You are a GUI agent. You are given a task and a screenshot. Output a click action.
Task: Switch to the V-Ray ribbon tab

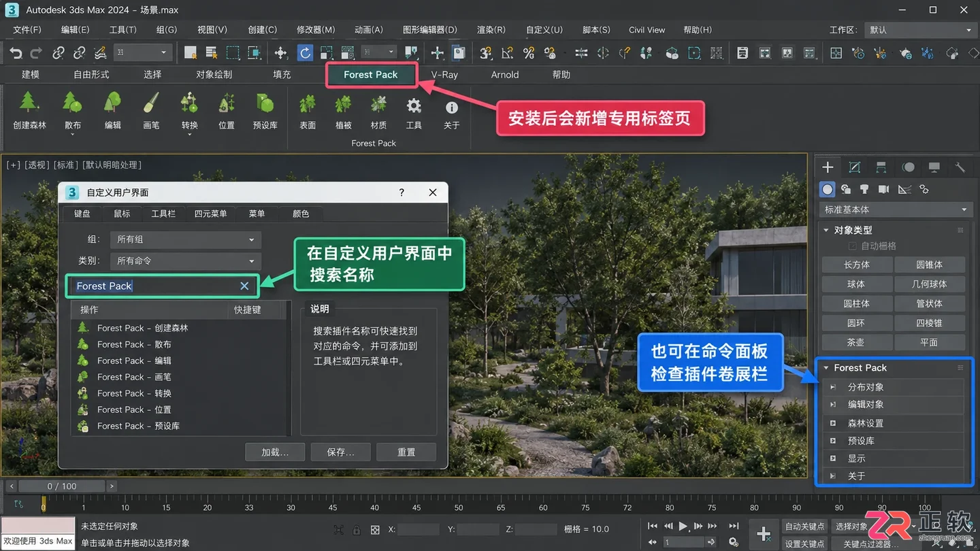pos(444,75)
